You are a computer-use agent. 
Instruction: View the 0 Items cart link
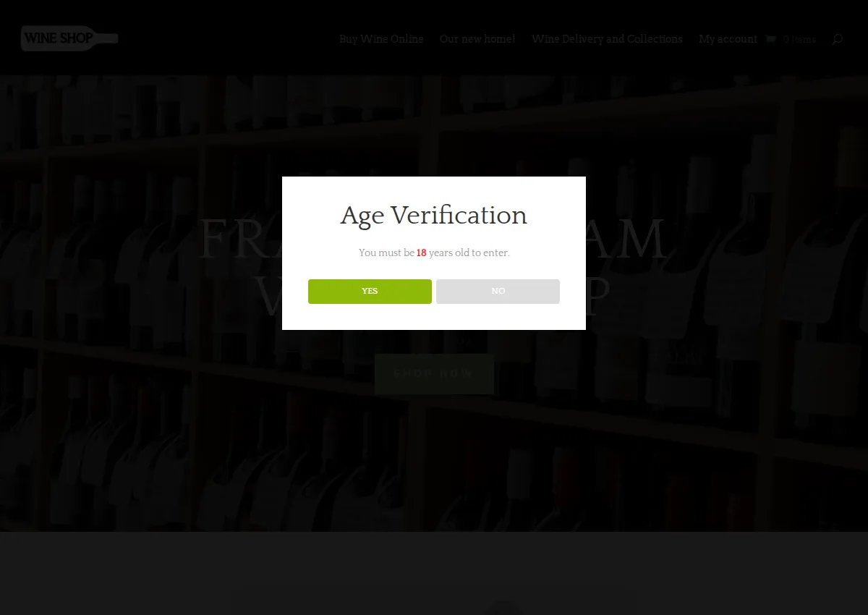799,40
